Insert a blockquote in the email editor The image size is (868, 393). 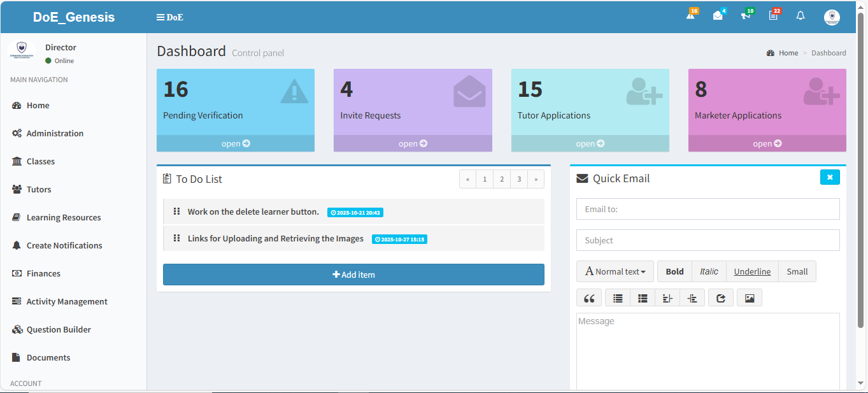pyautogui.click(x=589, y=297)
